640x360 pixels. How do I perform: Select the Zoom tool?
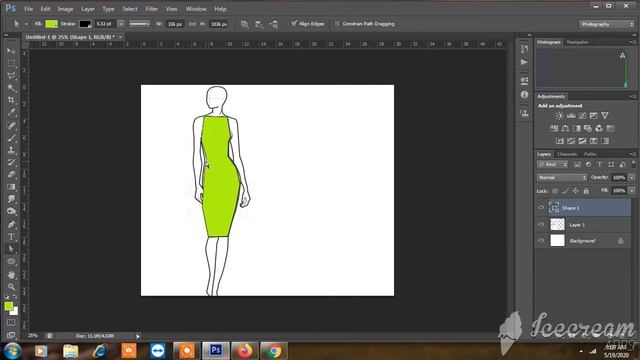click(11, 287)
